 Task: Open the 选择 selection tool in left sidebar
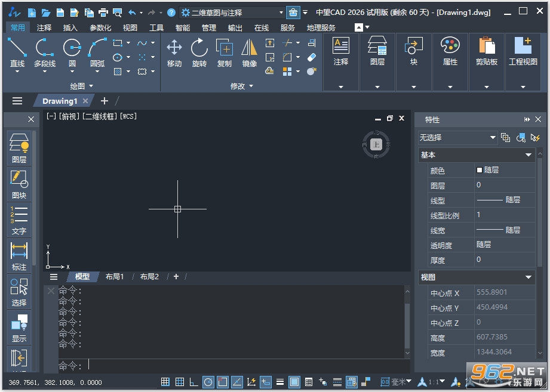click(19, 292)
